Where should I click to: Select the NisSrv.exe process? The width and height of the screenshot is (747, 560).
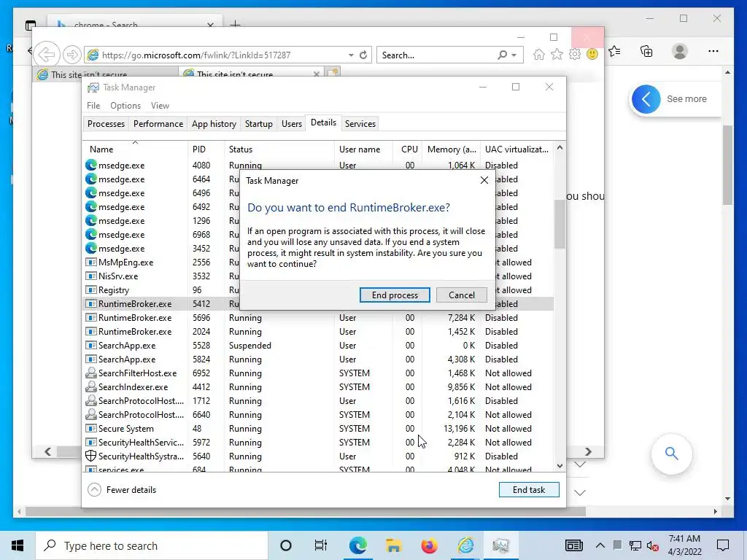tap(161, 276)
